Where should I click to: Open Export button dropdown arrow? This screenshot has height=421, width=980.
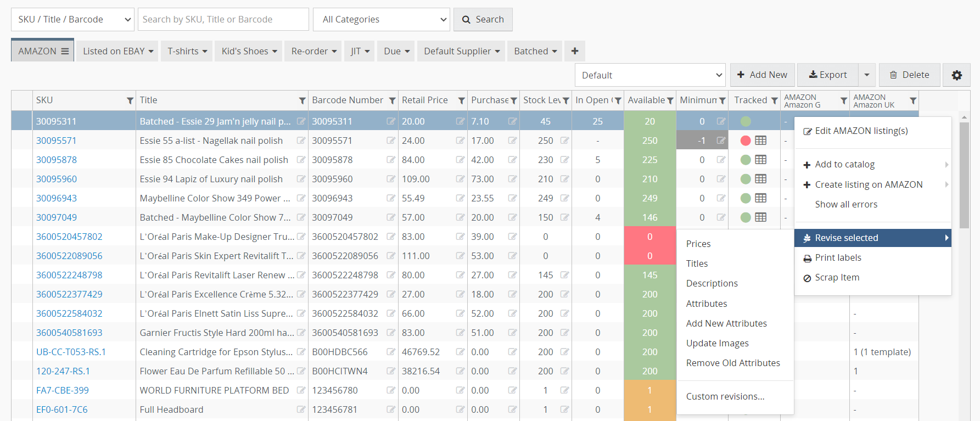click(866, 75)
